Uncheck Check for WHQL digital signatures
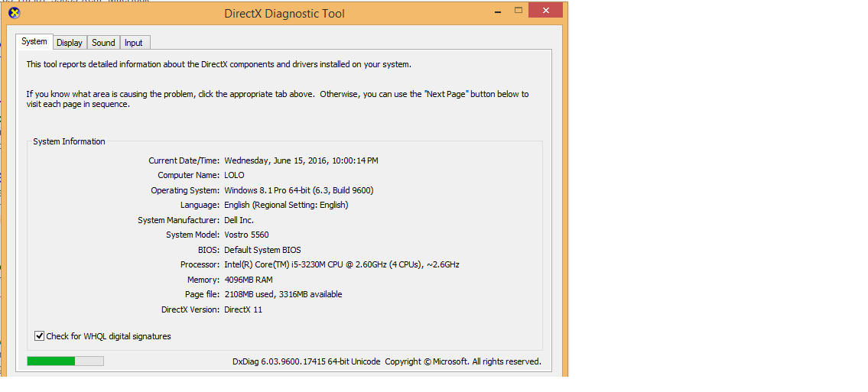The height and width of the screenshot is (392, 868). point(40,336)
